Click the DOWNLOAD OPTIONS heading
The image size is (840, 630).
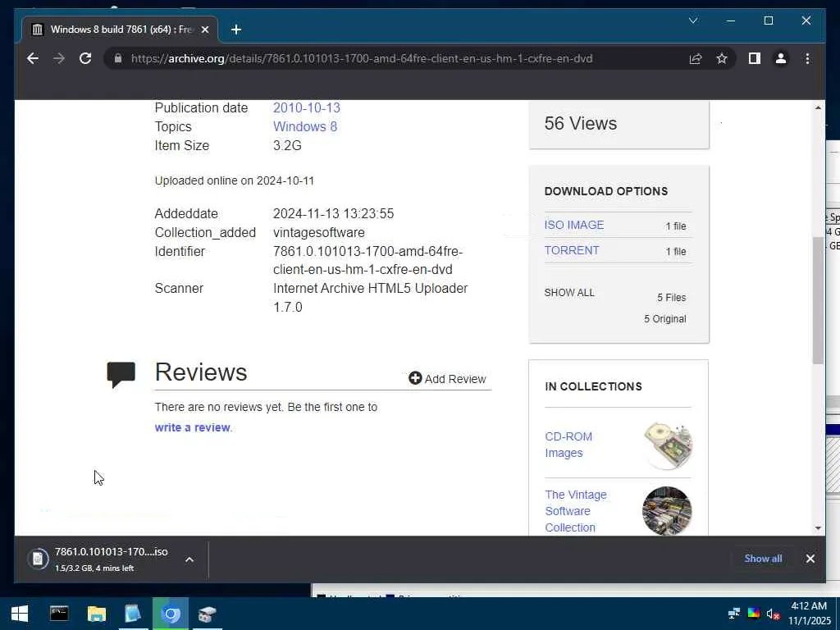point(606,191)
